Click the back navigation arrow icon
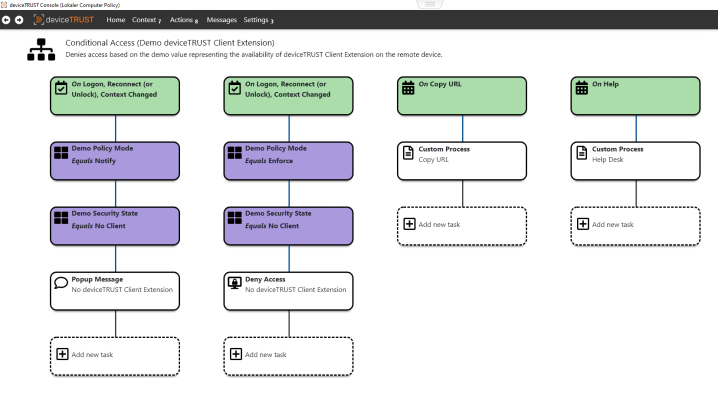 click(6, 20)
